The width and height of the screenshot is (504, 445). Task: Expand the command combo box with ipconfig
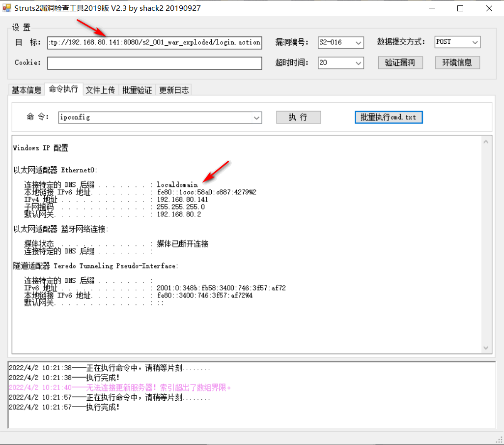[256, 118]
